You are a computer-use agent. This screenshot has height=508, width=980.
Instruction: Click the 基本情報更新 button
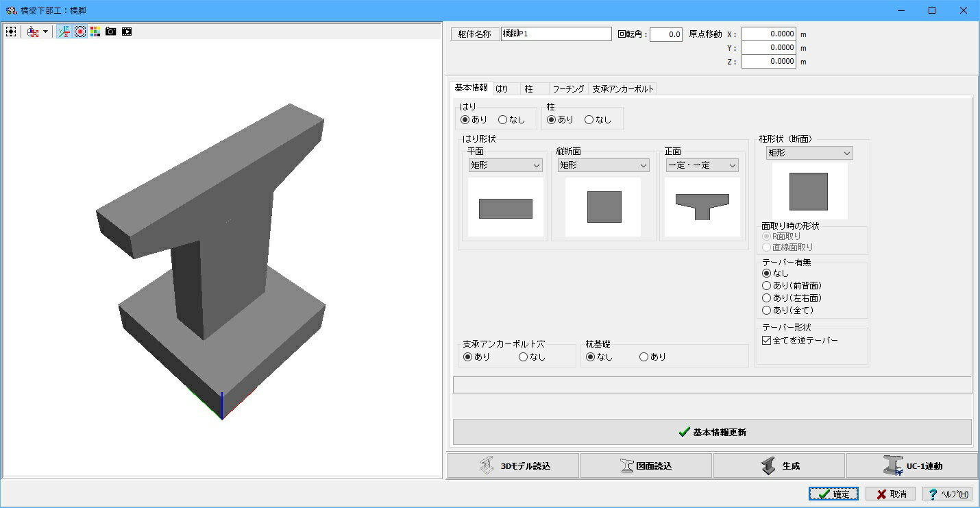tap(712, 432)
